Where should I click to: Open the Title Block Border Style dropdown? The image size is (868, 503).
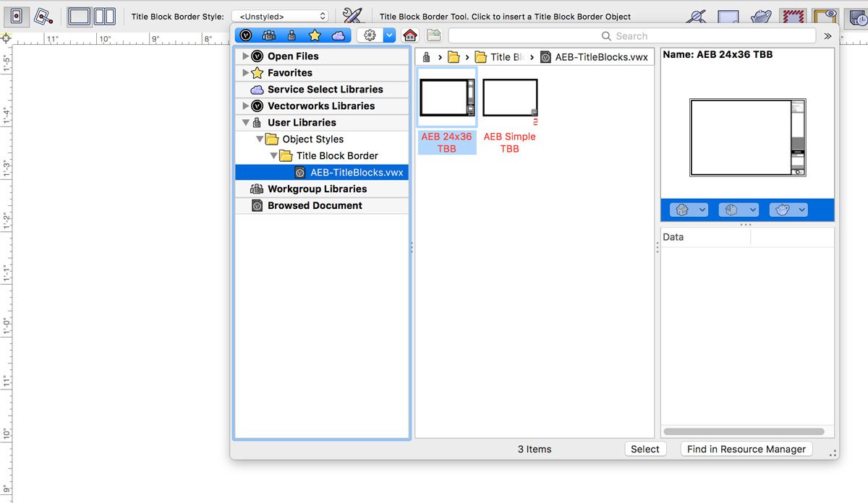click(x=280, y=16)
